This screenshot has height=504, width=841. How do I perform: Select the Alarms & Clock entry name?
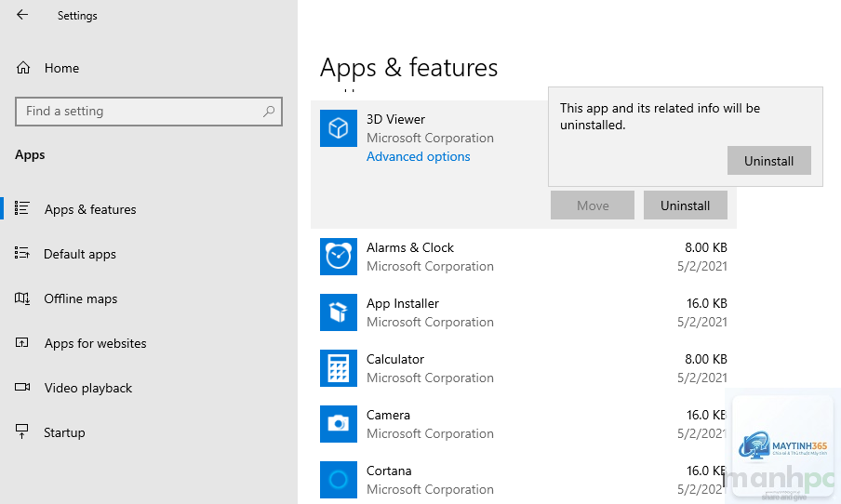[410, 247]
